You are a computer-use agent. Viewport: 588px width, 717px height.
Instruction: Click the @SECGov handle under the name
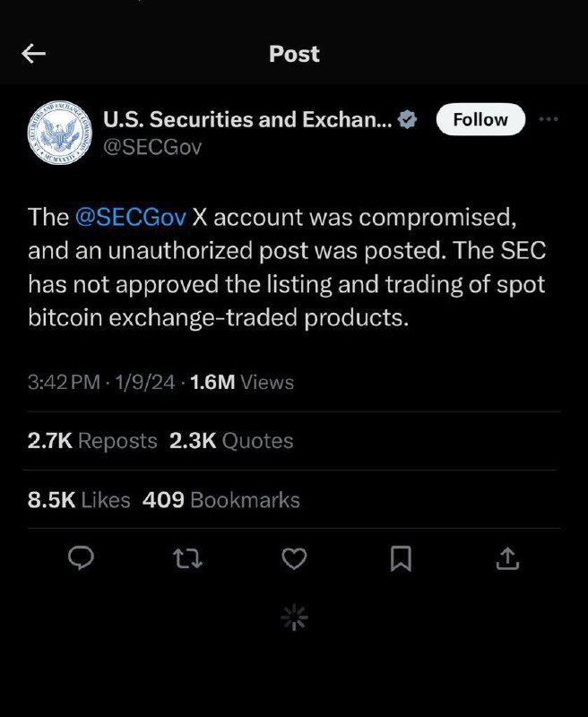coord(152,147)
